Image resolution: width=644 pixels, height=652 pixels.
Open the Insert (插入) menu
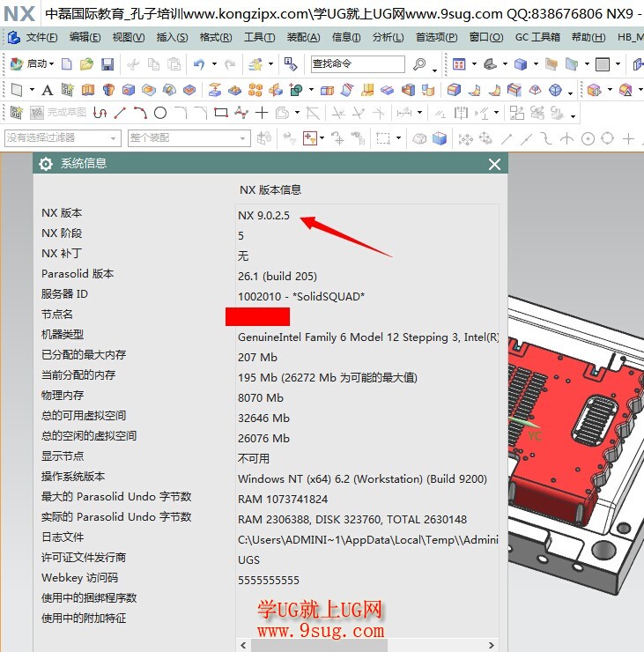pos(172,37)
